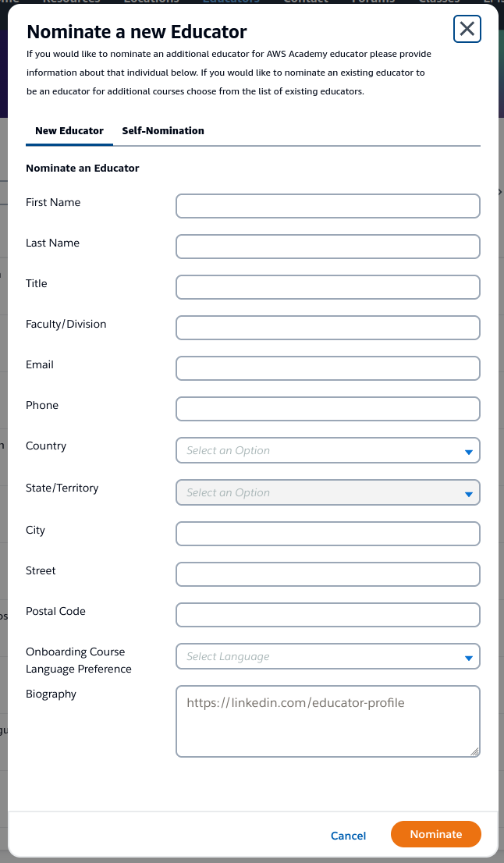The image size is (504, 863).
Task: Close the Nominate a new Educator dialog
Action: [467, 30]
